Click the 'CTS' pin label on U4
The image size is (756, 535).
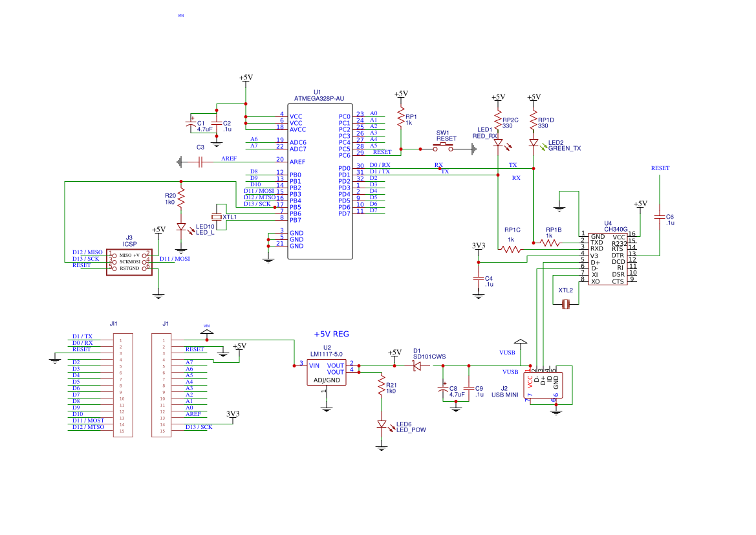(x=618, y=281)
